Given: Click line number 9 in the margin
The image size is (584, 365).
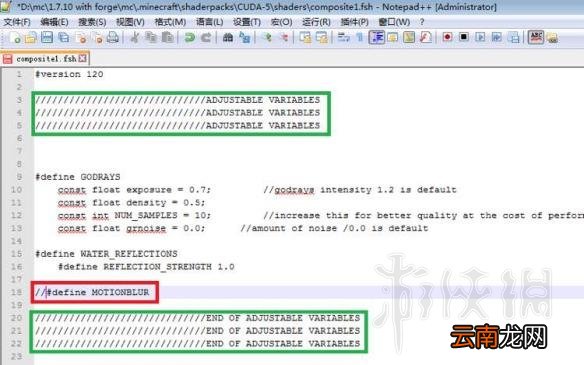Looking at the screenshot, I should 19,177.
